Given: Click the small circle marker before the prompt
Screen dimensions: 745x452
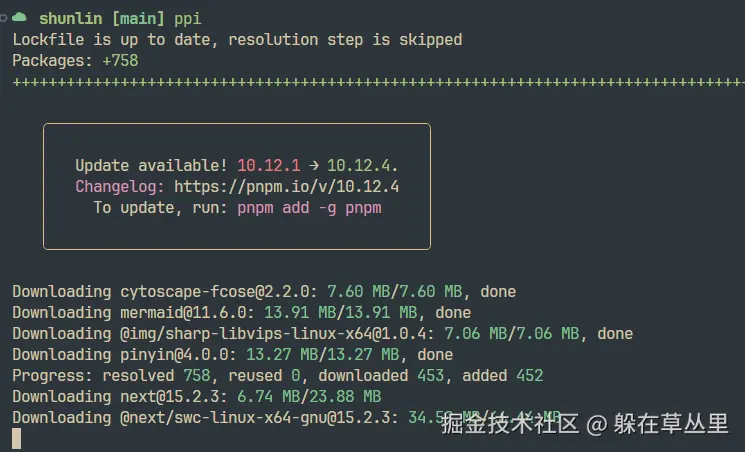Looking at the screenshot, I should [x=3, y=18].
